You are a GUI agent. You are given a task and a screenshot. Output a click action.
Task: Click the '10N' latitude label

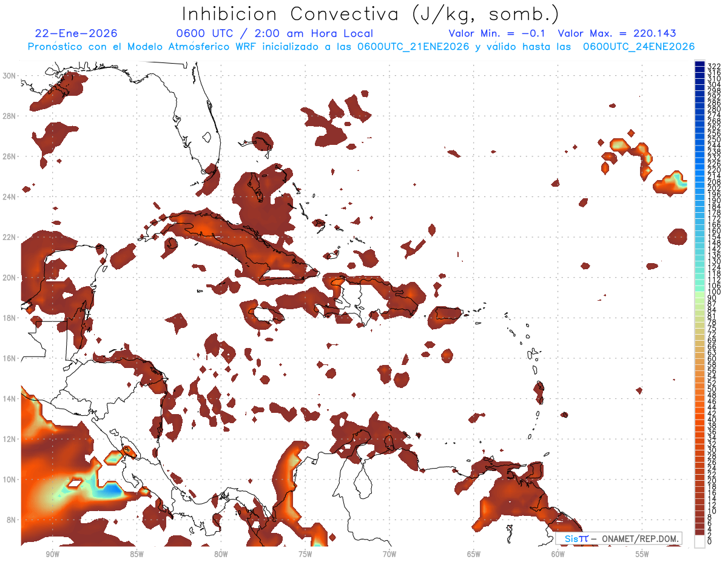click(x=8, y=480)
